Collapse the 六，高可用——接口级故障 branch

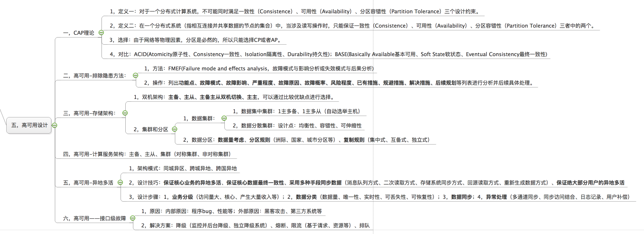132,218
